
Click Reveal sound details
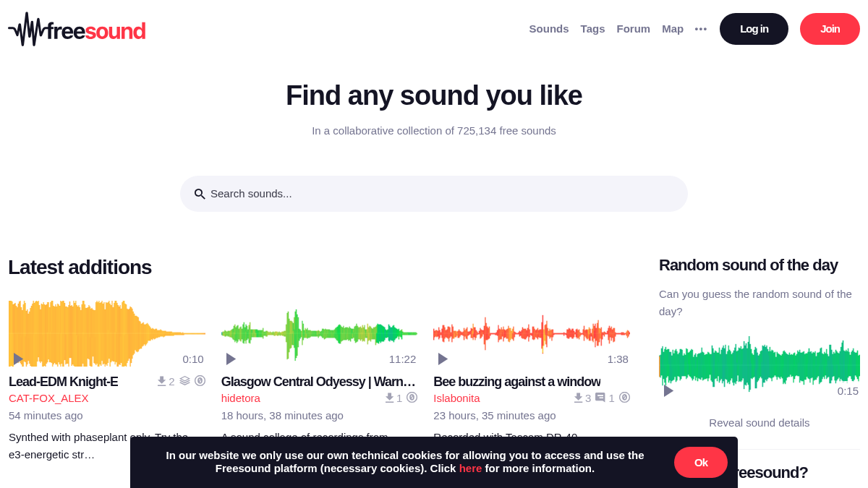pos(759,423)
